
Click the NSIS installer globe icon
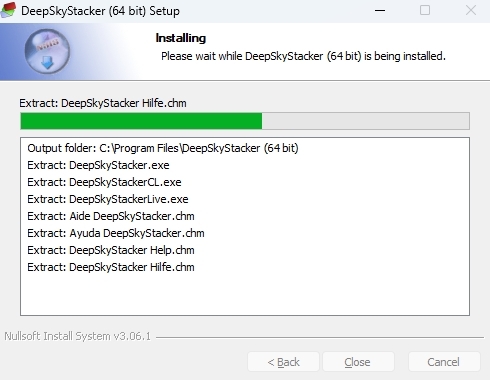[x=47, y=52]
